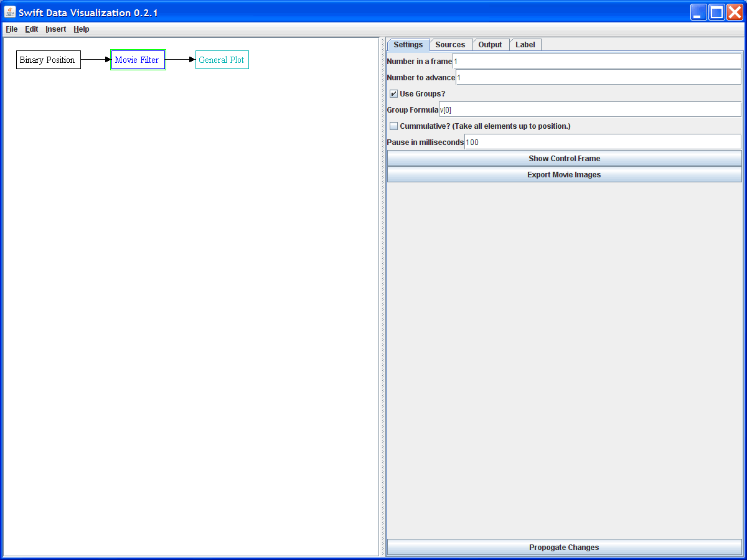Click Export Movie Images button

tap(565, 175)
